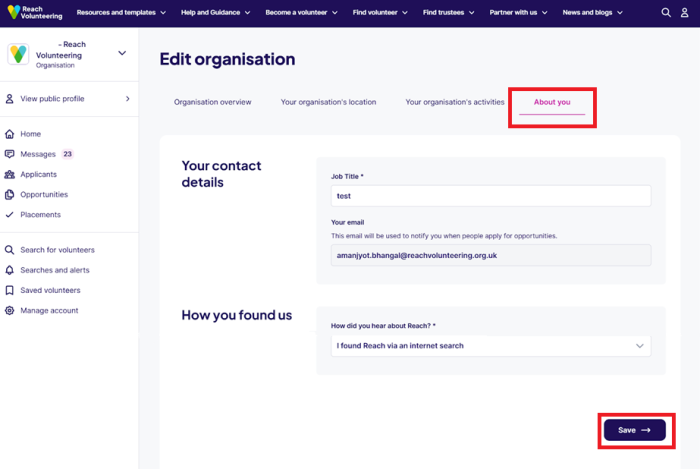Screen dimensions: 700x469
Task: Open View public profile link
Action: 52,99
